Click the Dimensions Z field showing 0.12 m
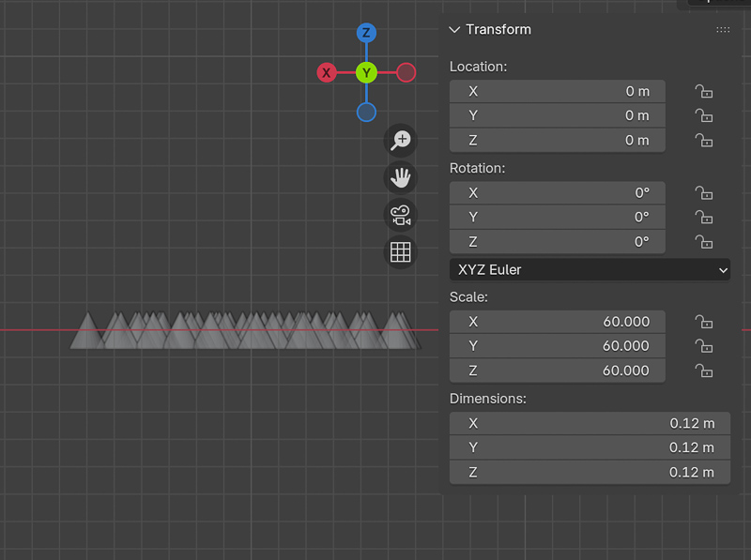 tap(590, 472)
